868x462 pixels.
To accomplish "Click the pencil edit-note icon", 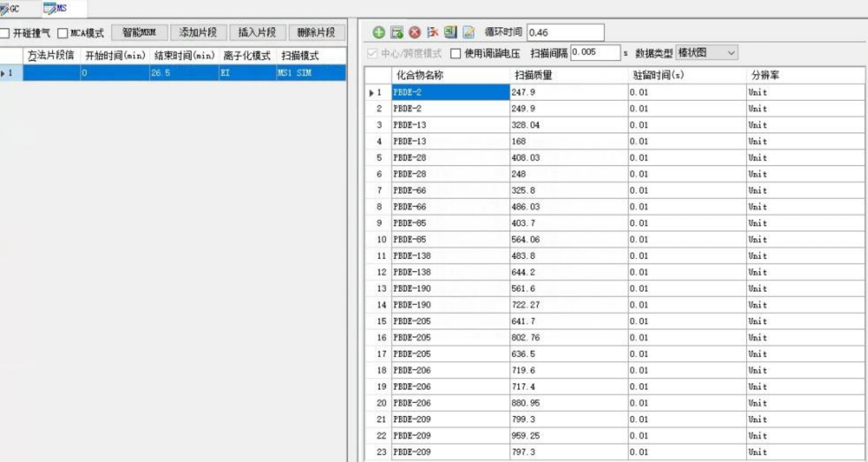I will 469,32.
